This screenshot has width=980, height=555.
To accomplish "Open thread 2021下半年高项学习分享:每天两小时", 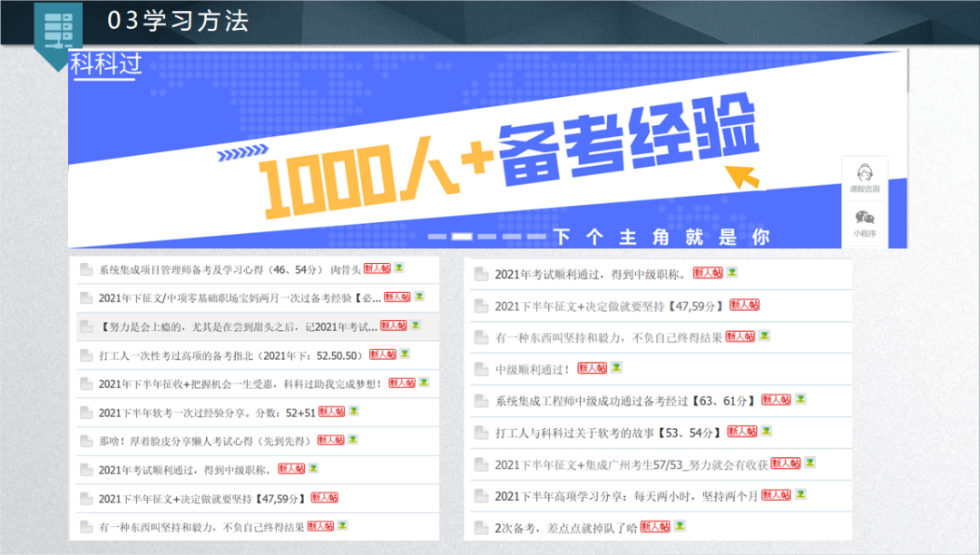I will pos(626,496).
